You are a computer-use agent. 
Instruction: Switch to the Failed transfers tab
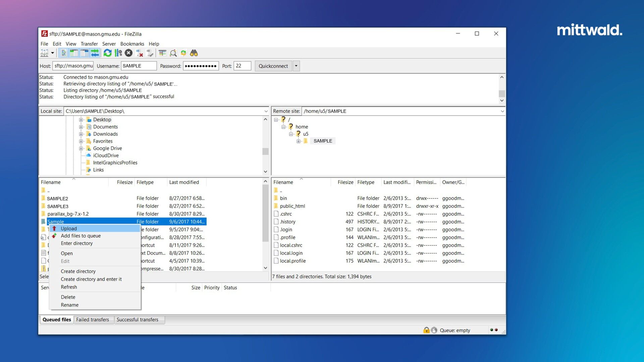point(92,320)
